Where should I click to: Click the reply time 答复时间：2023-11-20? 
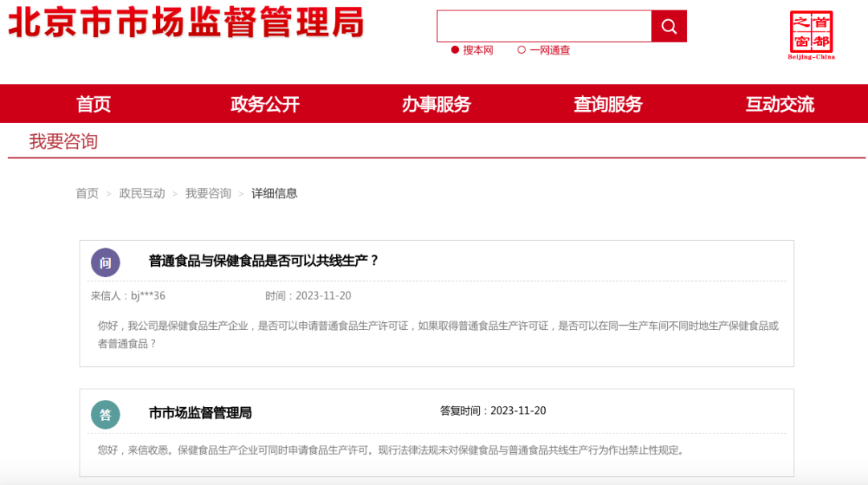(x=493, y=411)
